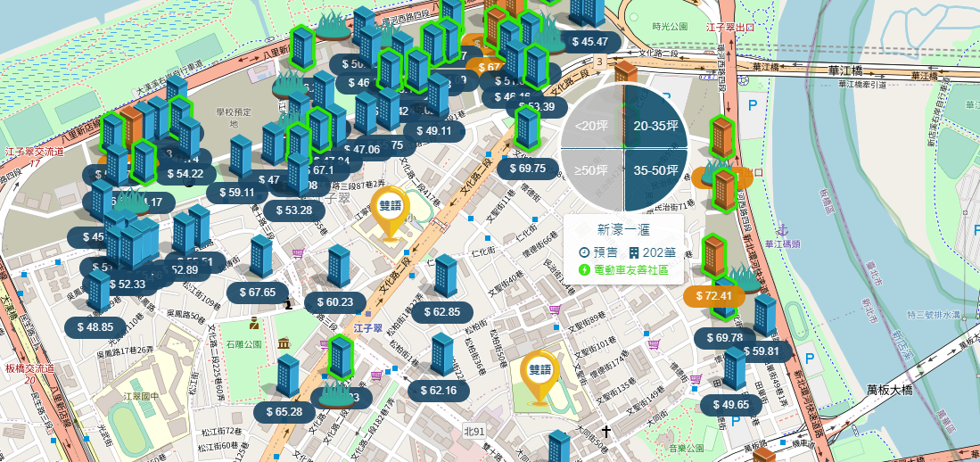This screenshot has height=462, width=980.
Task: Select the building icon above $ 59.11
Action: 241,156
